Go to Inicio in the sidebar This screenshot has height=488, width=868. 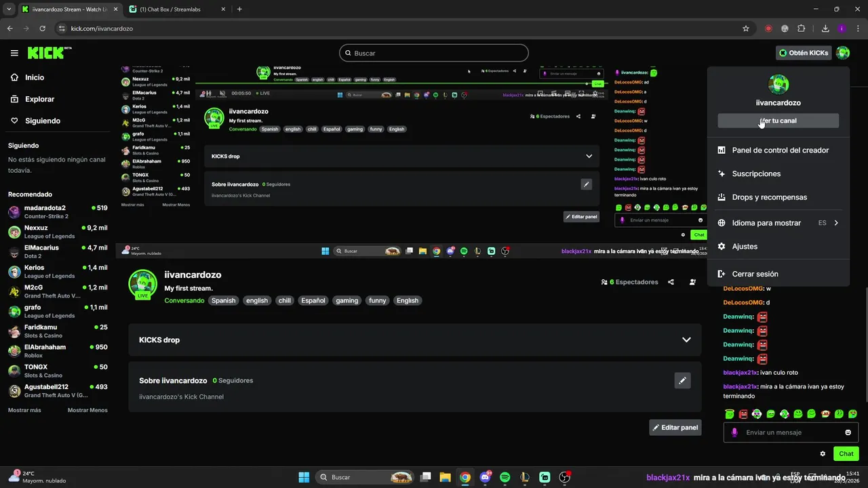click(35, 77)
